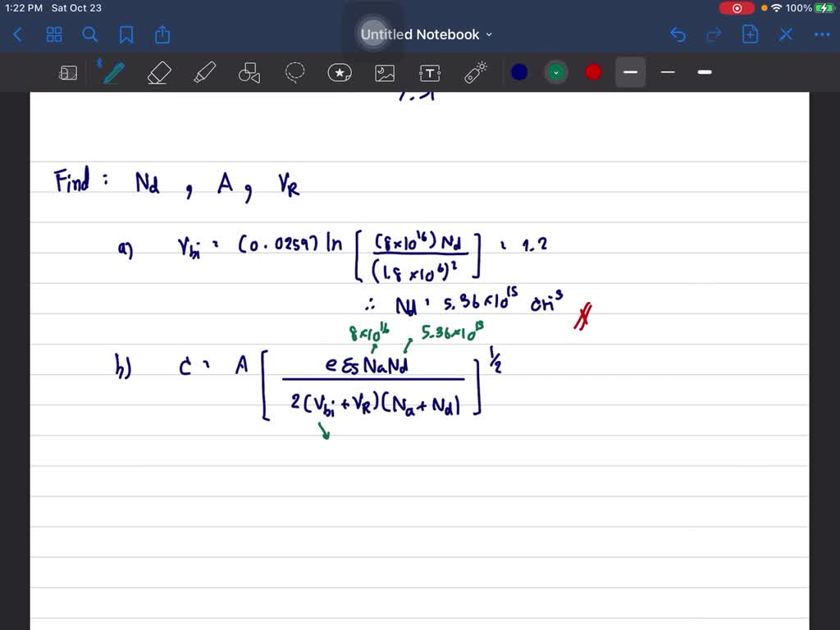
Task: Open Search in the notebook
Action: coord(90,34)
